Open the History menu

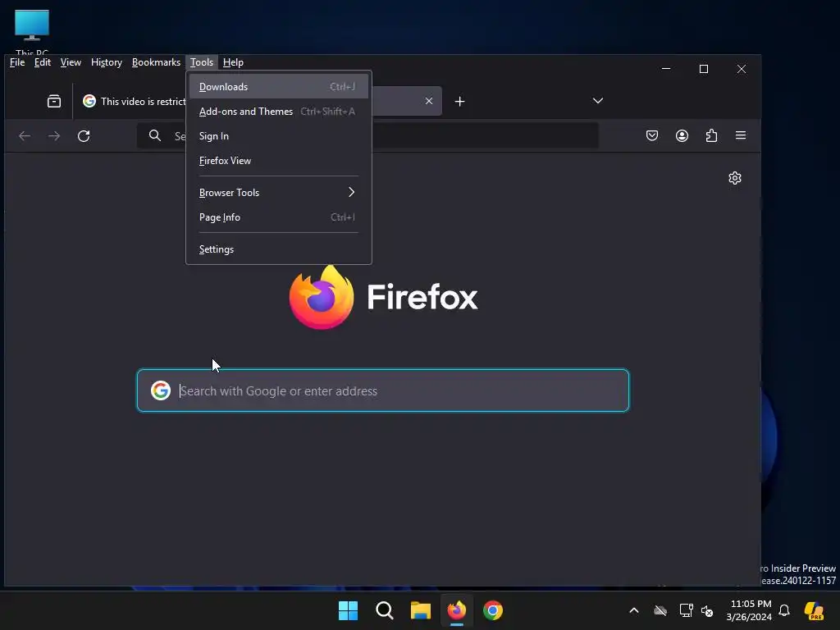pos(107,62)
